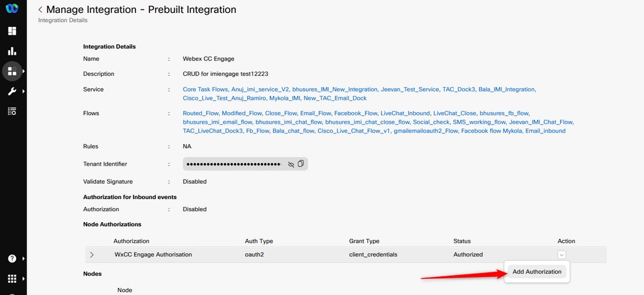Screen dimensions: 644x295
Task: Open the help question mark icon
Action: tap(12, 258)
